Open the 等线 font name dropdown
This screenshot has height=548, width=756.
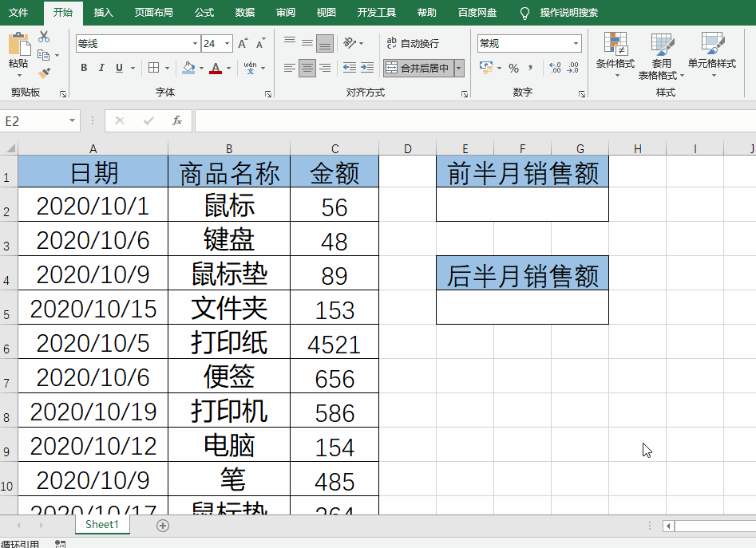(x=195, y=43)
